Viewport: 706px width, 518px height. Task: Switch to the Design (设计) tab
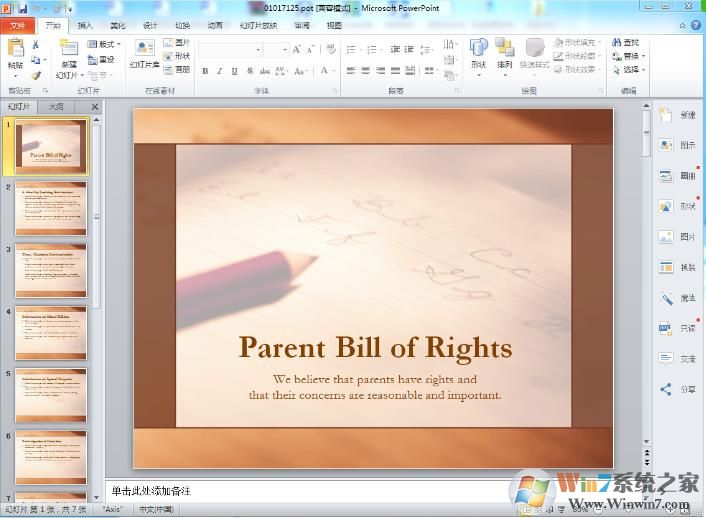[150, 25]
